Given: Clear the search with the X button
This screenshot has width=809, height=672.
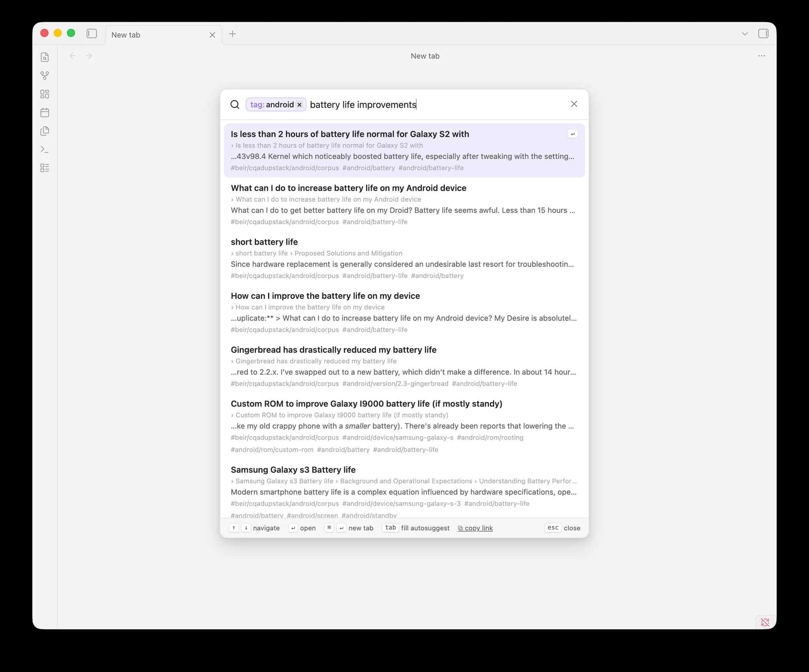Looking at the screenshot, I should pyautogui.click(x=574, y=104).
